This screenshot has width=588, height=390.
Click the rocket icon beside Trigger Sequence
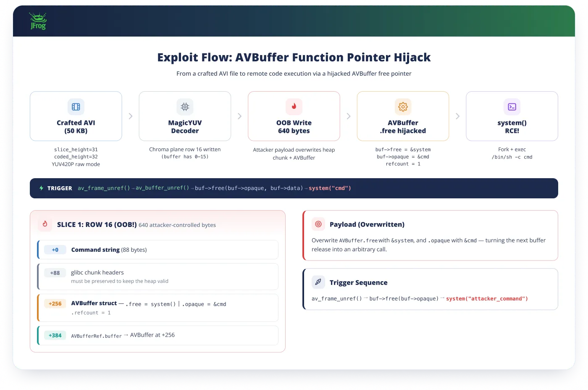tap(318, 282)
